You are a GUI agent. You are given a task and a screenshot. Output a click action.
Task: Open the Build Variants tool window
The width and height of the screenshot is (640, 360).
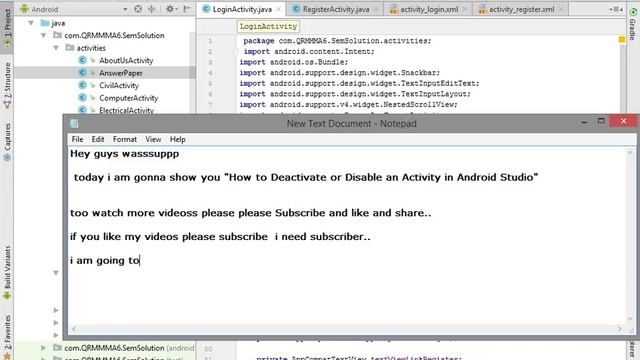[7, 273]
